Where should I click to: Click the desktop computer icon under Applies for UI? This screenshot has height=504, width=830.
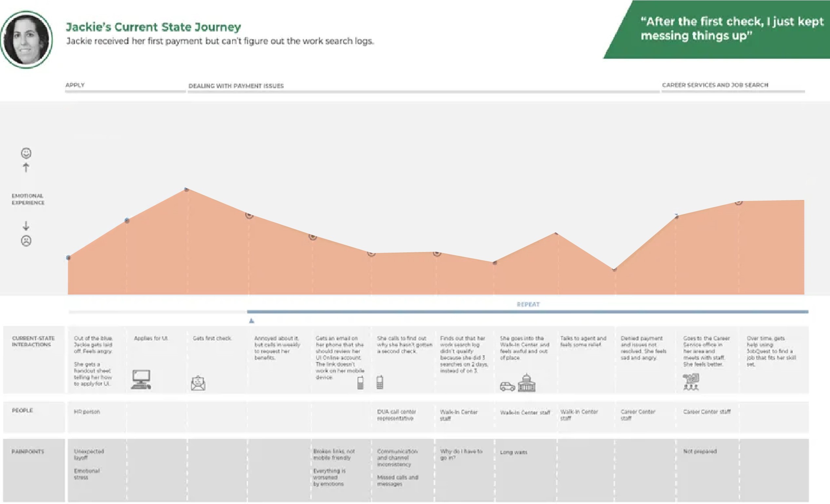pyautogui.click(x=141, y=379)
